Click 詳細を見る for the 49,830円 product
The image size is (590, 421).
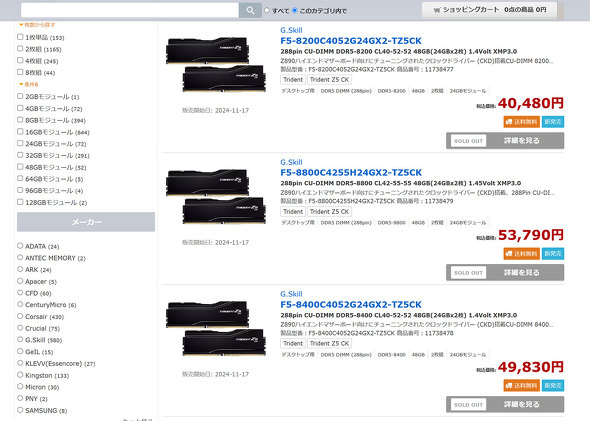tap(505, 404)
